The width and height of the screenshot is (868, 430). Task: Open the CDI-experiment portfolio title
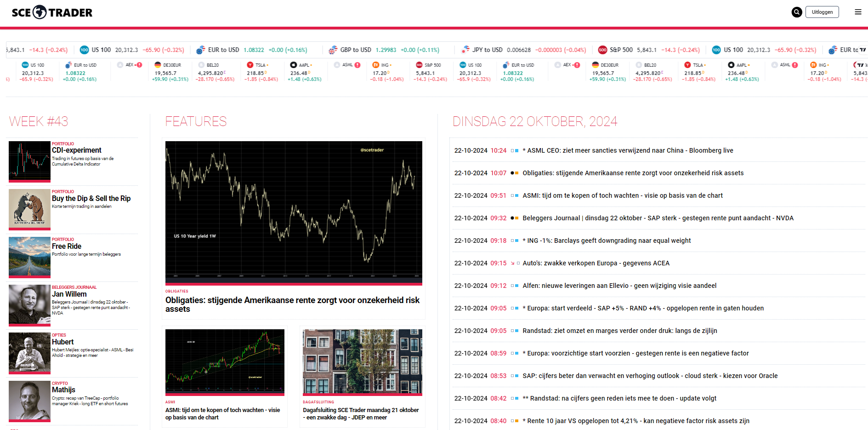[77, 150]
